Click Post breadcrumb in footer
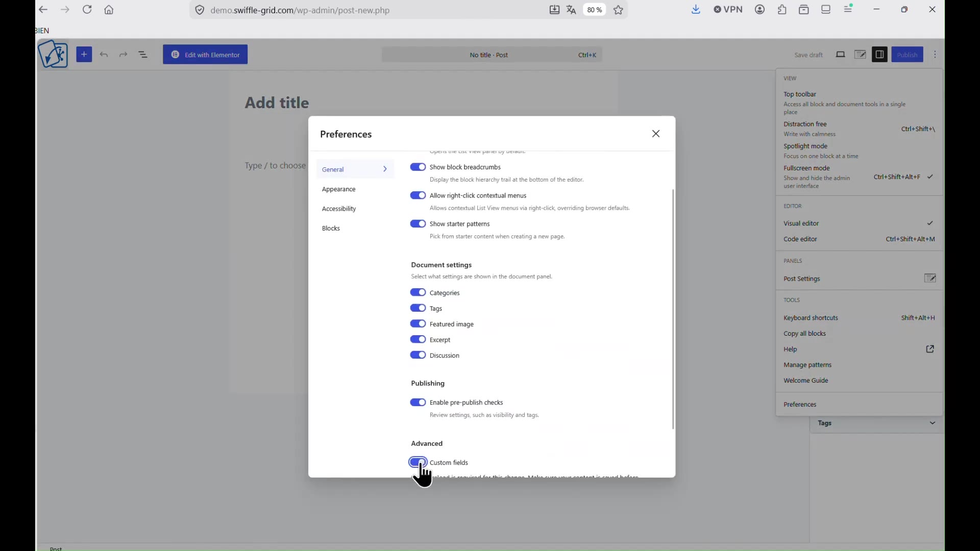This screenshot has height=551, width=980. click(x=56, y=548)
